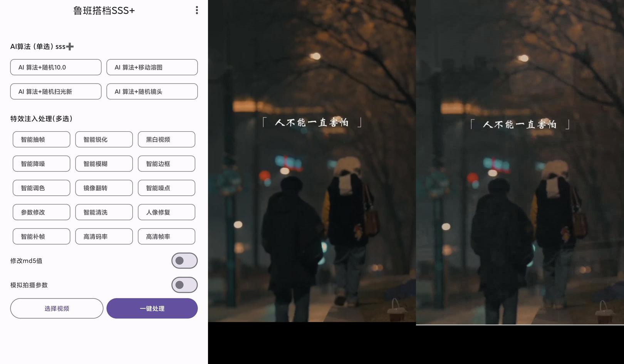Toggle the 智能降噪 effect chip
Image resolution: width=624 pixels, height=364 pixels.
tap(42, 164)
